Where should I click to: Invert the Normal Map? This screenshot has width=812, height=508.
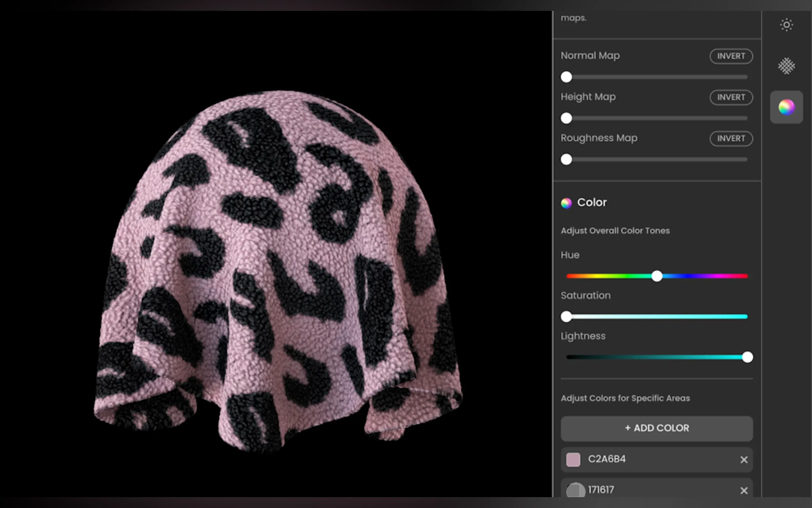(731, 56)
